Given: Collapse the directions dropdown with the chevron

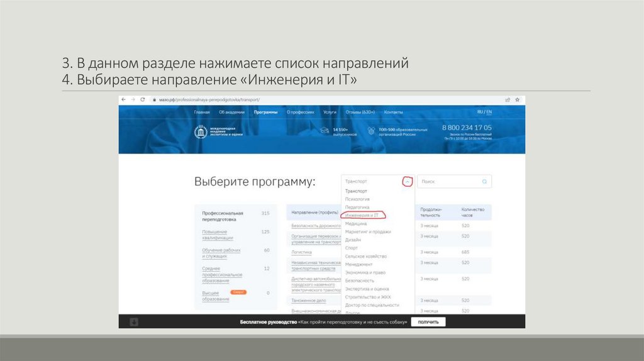Looking at the screenshot, I should coord(407,182).
